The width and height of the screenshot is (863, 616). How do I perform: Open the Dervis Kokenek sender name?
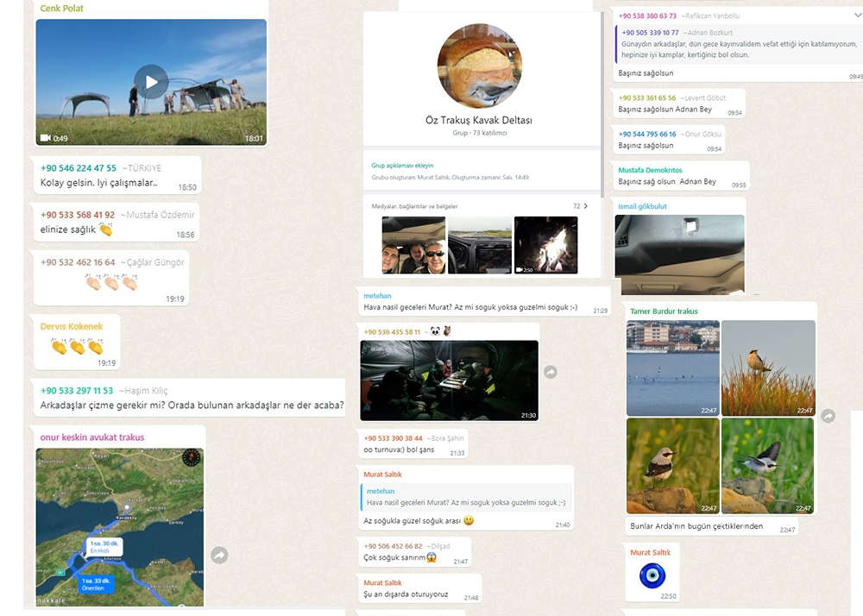(x=72, y=327)
